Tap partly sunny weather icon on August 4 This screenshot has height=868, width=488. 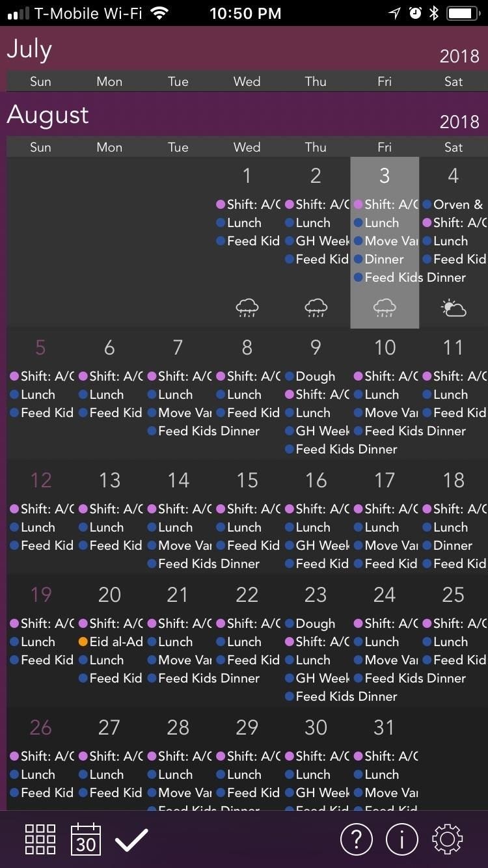tap(454, 307)
